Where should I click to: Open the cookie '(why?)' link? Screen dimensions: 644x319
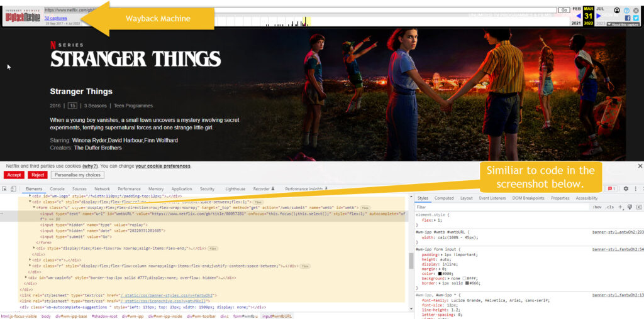coord(90,166)
